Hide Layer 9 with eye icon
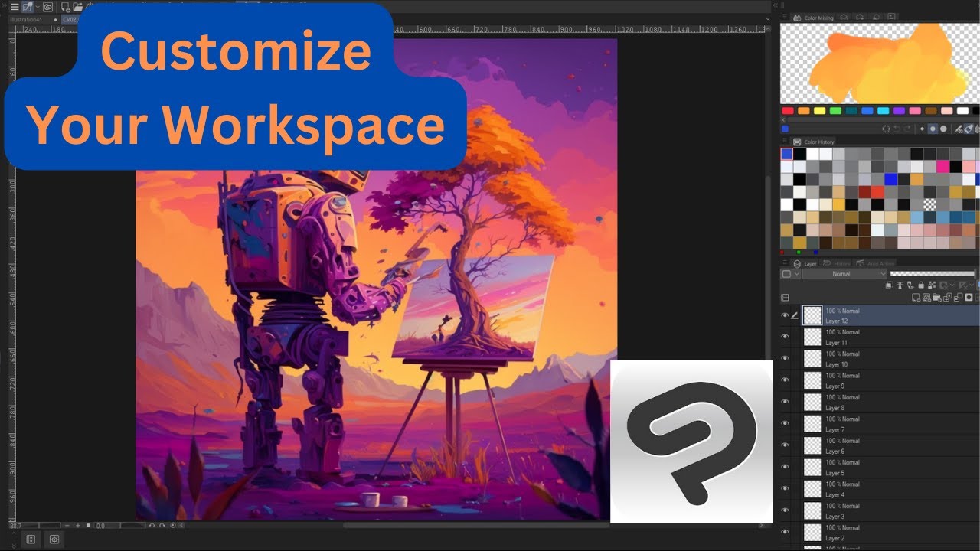Viewport: 980px width, 551px height. (785, 380)
